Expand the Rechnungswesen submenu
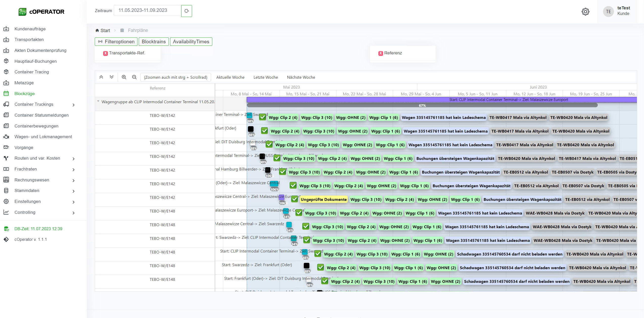644x318 pixels. click(74, 180)
